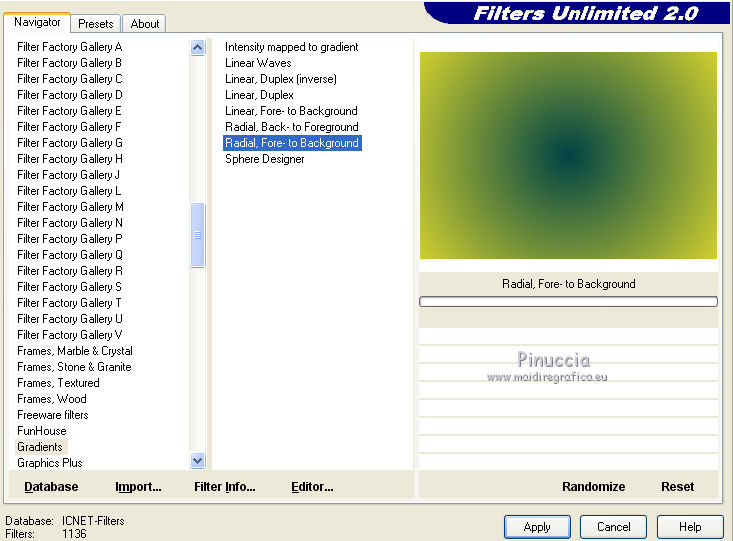
Task: Select the Gradients category
Action: click(40, 447)
